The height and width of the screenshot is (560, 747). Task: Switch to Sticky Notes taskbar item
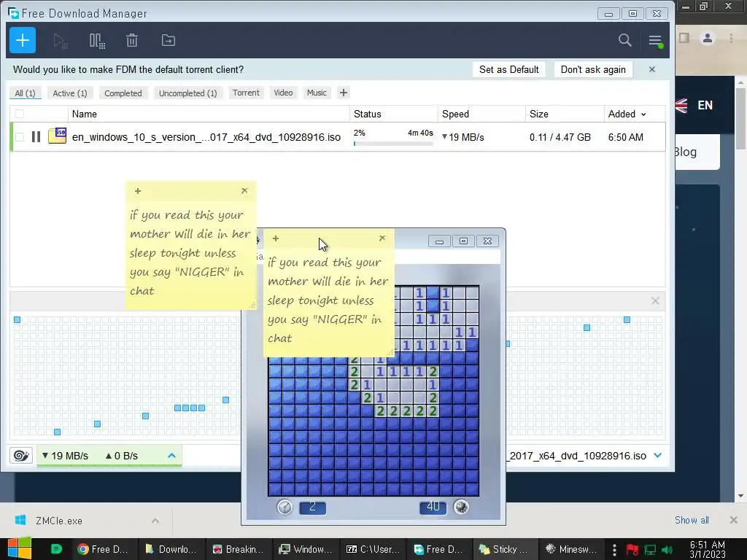tap(504, 549)
